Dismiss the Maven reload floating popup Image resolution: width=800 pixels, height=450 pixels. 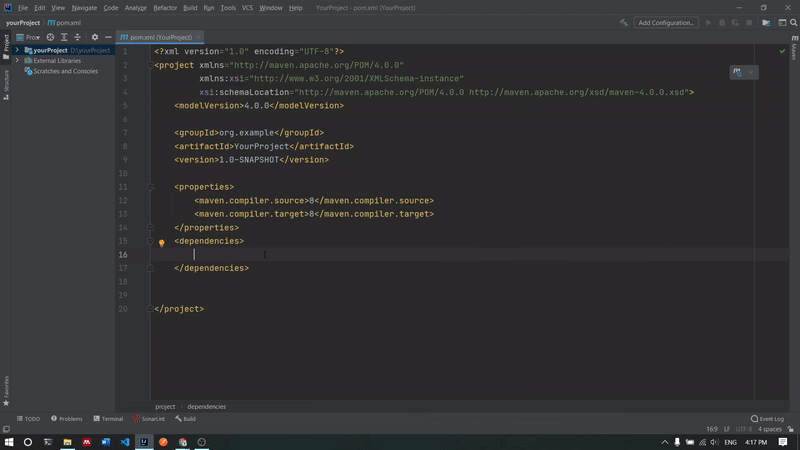click(751, 72)
